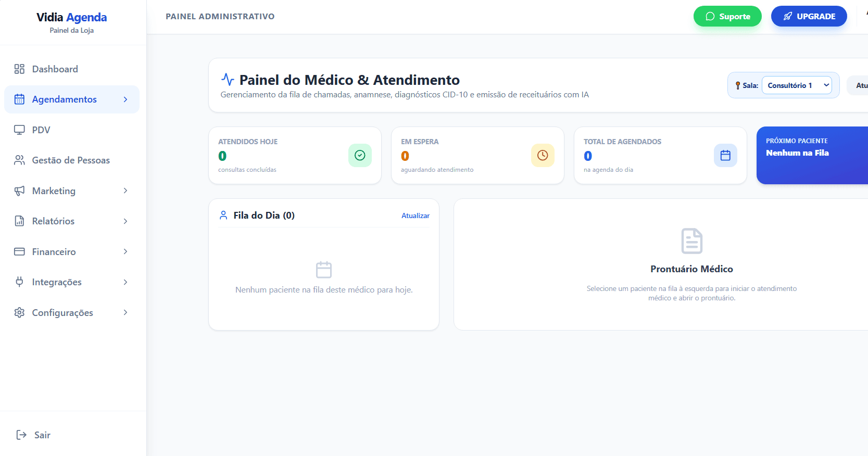Screen dimensions: 868x456
Task: Click the Atendidos Hoje card
Action: [x=295, y=155]
